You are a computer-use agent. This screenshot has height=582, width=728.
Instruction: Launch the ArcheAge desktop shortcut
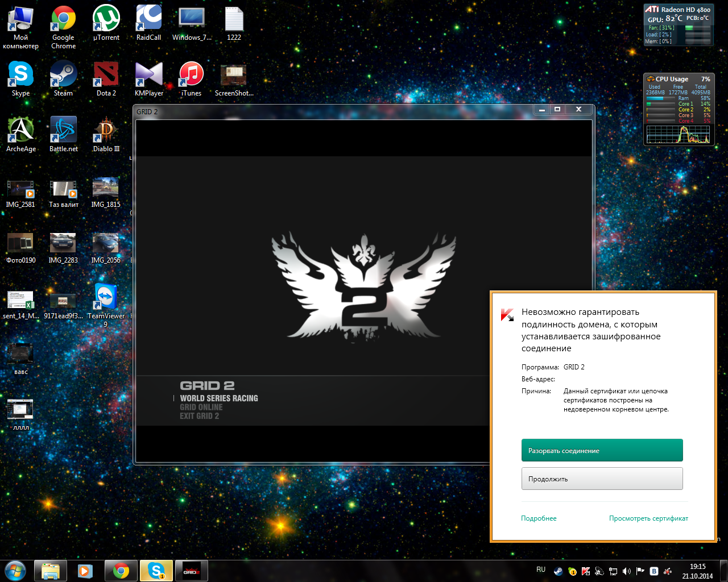tap(20, 134)
